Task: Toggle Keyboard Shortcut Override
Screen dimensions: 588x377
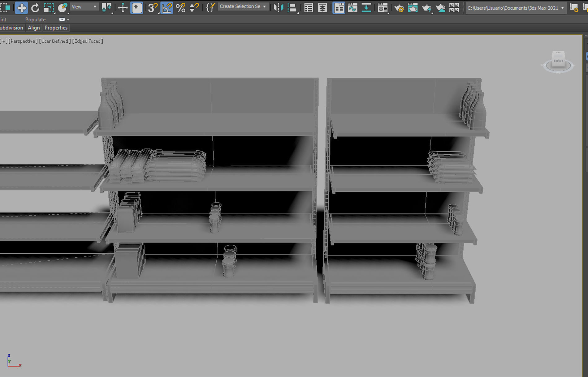Action: pyautogui.click(x=136, y=8)
